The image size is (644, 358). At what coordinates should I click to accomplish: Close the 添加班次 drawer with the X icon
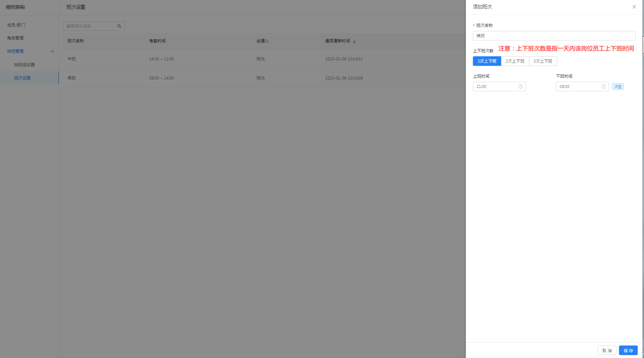[x=634, y=7]
